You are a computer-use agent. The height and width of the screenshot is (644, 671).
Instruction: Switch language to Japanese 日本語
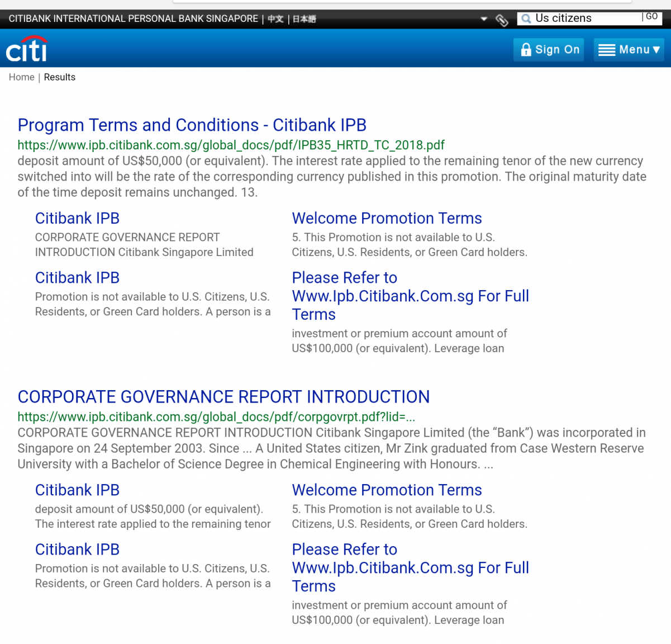(x=304, y=19)
